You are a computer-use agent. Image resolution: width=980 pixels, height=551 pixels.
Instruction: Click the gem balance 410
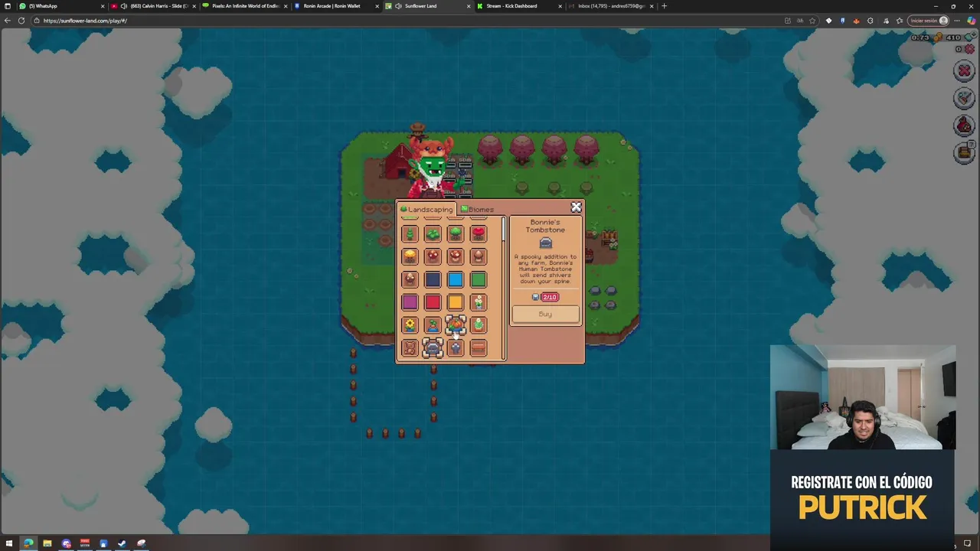pyautogui.click(x=953, y=37)
